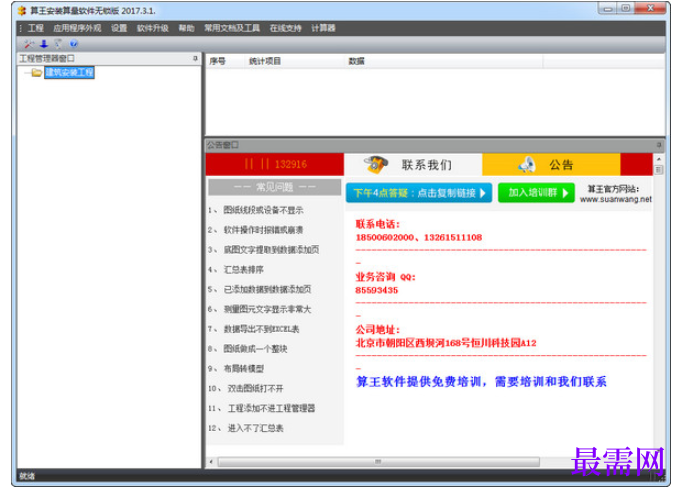The image size is (683, 493).
Task: Click the yellow folder icon of 建筑安装工程
Action: pos(37,72)
